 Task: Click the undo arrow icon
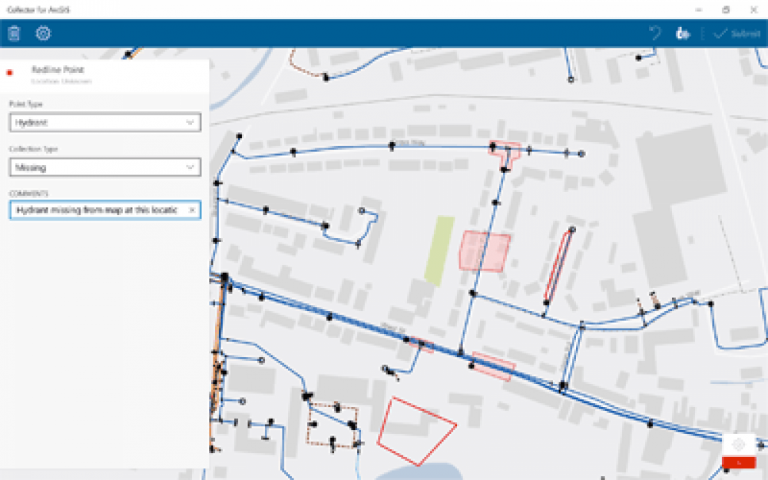(655, 33)
